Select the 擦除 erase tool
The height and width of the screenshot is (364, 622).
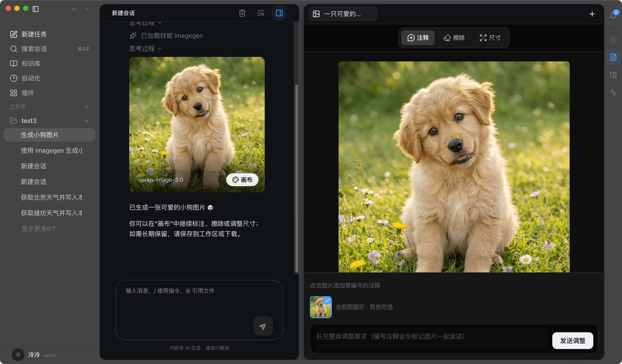(454, 38)
